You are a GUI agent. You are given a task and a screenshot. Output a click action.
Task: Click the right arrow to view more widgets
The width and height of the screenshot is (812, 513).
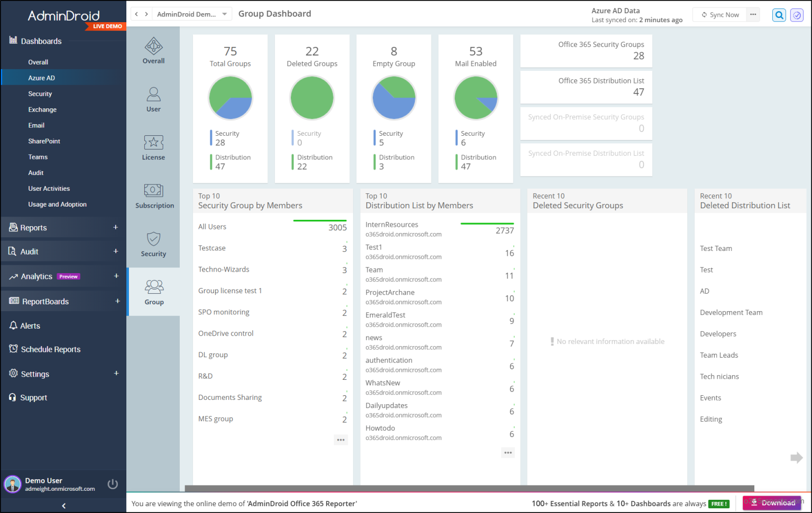click(x=796, y=458)
